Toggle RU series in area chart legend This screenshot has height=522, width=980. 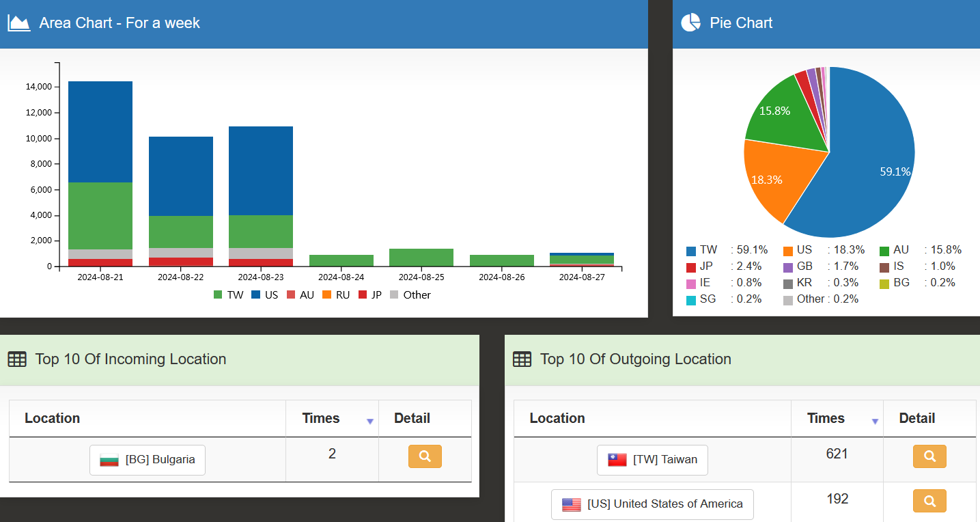336,295
